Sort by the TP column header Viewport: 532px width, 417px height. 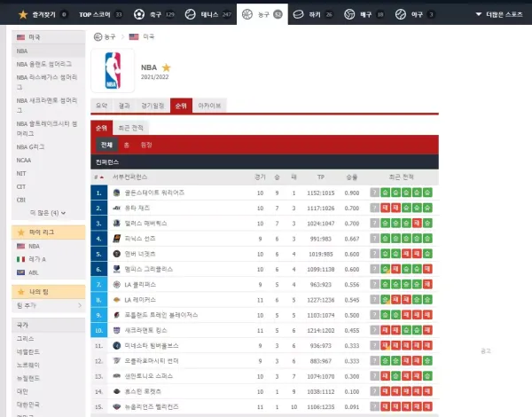(321, 177)
